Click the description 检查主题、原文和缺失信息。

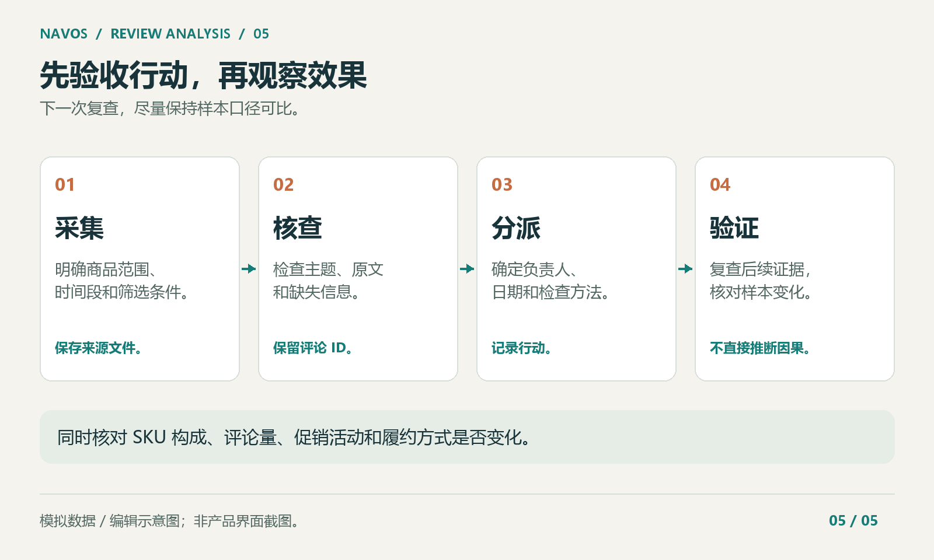328,281
